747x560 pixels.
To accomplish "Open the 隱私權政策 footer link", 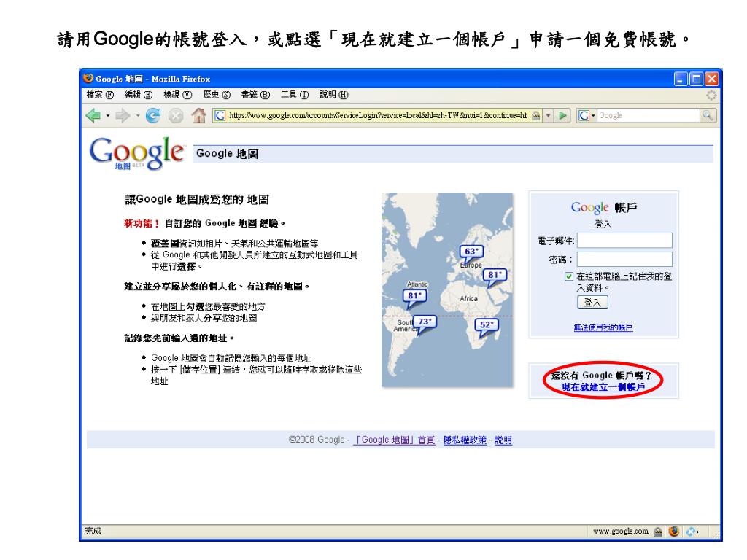I will tap(465, 440).
